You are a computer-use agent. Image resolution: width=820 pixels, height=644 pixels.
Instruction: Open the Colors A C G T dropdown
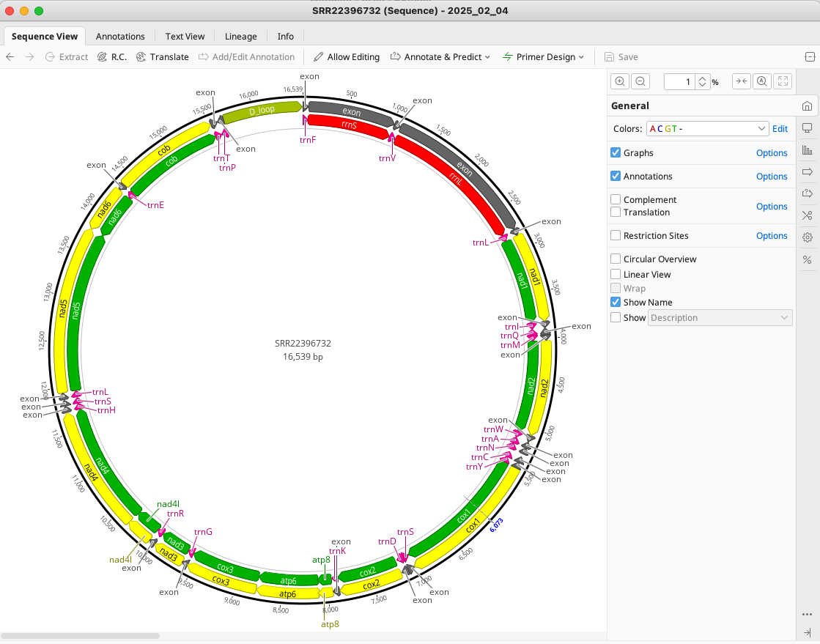tap(707, 129)
